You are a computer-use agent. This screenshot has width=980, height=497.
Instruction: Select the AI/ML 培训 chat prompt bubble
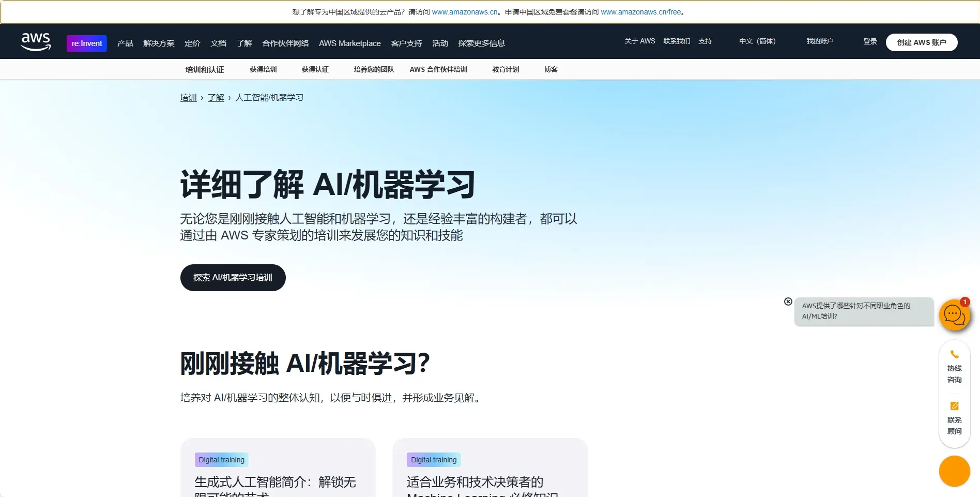(863, 312)
